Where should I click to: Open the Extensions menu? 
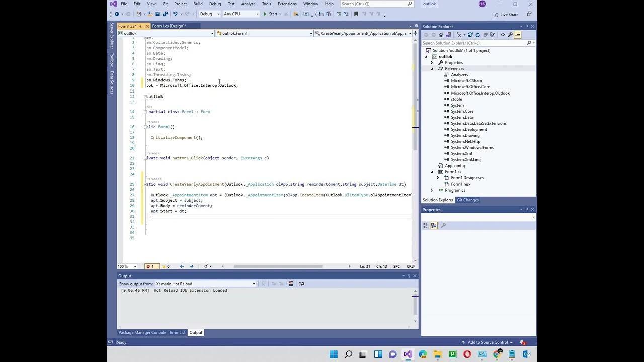287,4
